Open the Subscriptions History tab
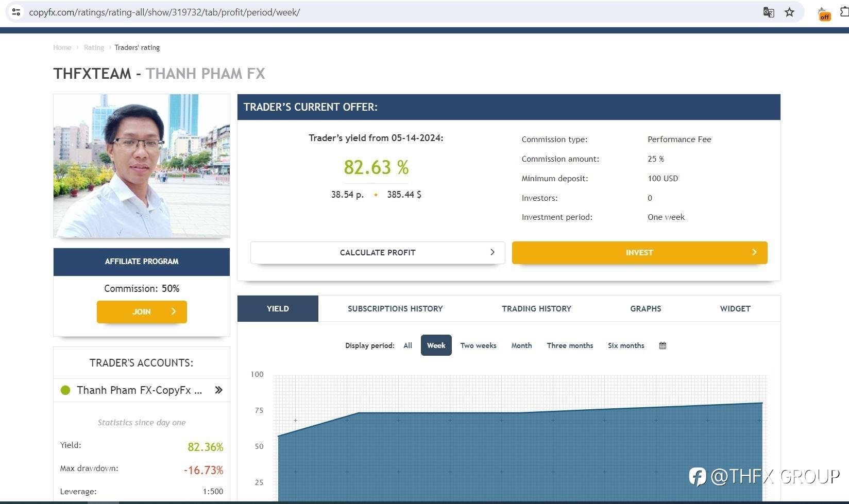The image size is (849, 504). tap(395, 309)
